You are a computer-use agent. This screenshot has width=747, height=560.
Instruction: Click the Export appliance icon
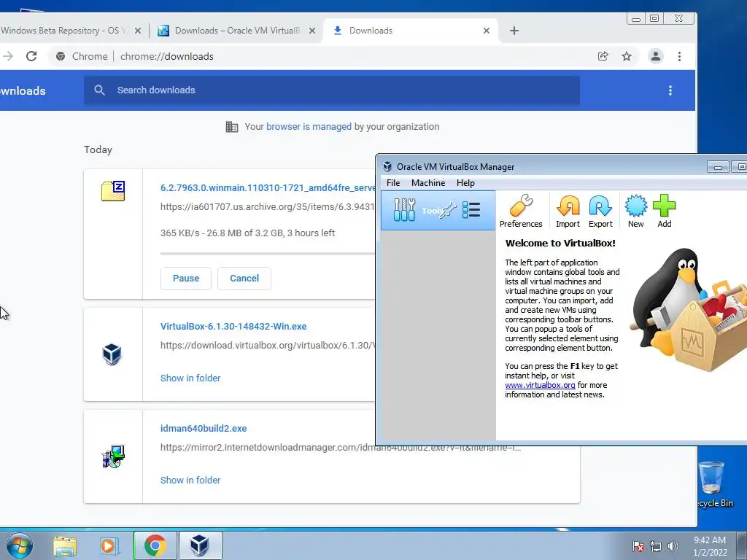pyautogui.click(x=600, y=211)
